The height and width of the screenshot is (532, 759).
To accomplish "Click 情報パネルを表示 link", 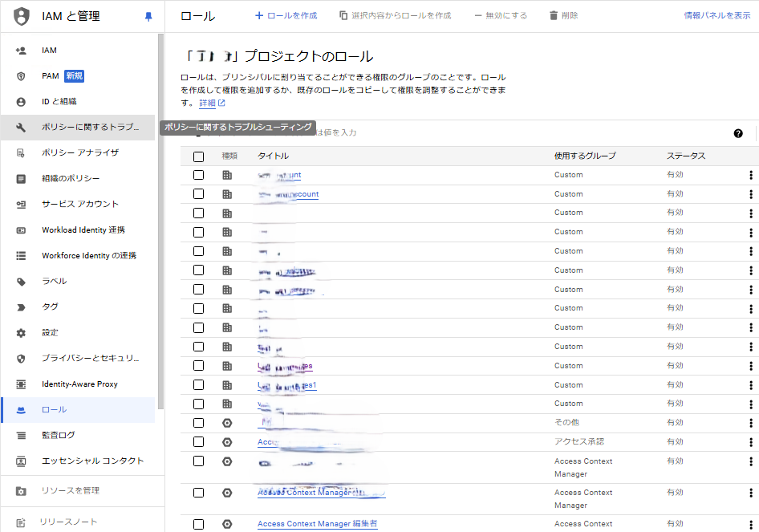I will [x=717, y=15].
